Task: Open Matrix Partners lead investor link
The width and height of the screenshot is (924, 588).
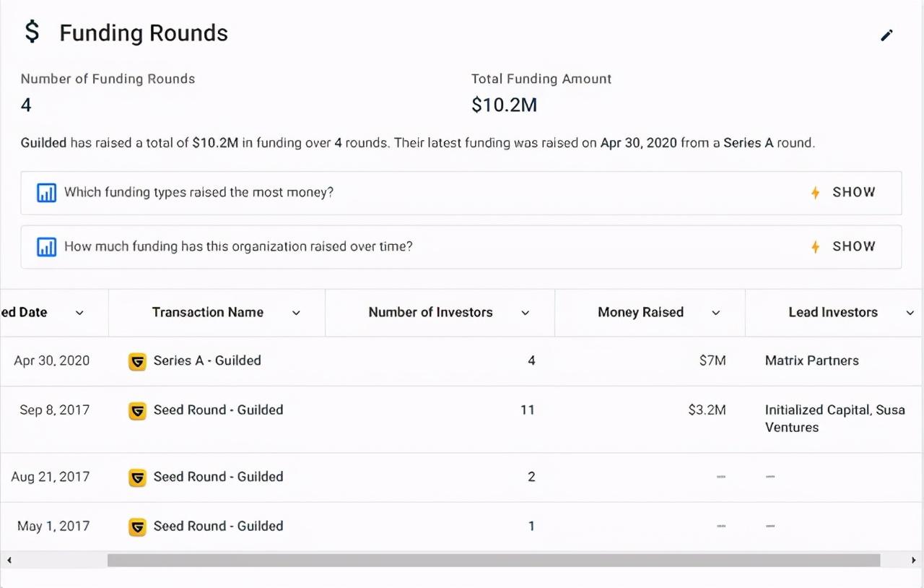Action: click(812, 360)
